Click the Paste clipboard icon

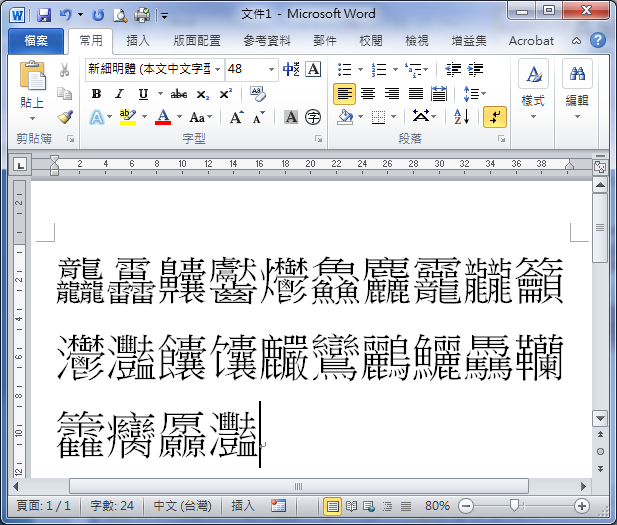33,75
